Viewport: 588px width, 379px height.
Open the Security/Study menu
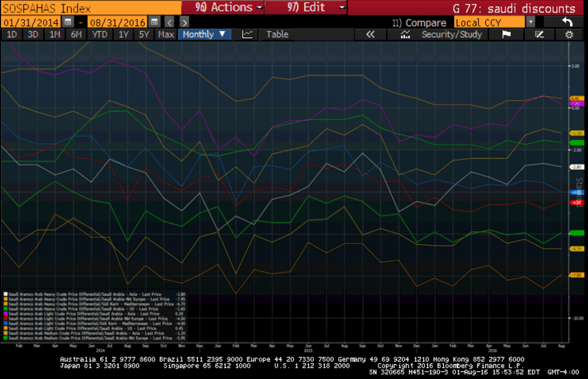pos(452,34)
